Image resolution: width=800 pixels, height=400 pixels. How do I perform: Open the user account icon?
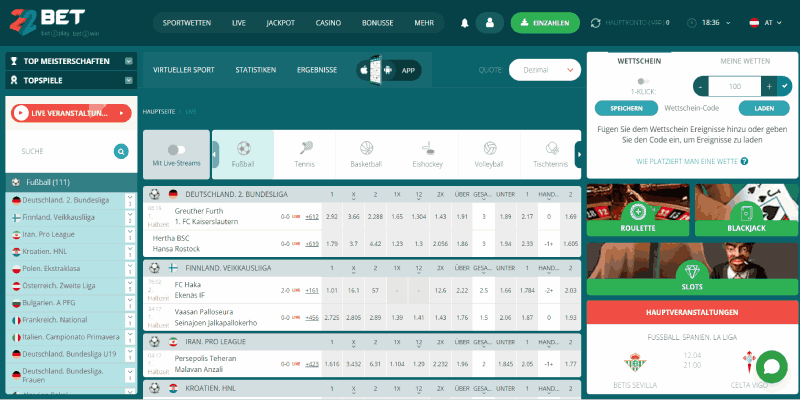click(x=490, y=23)
